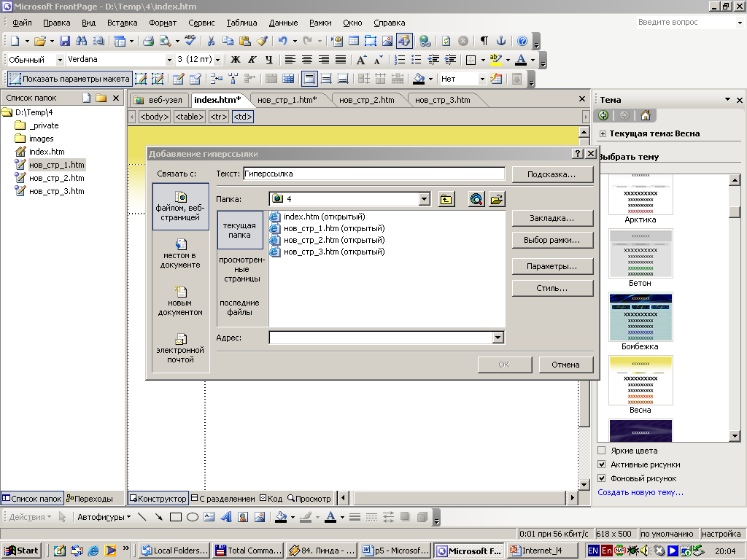747x560 pixels.
Task: Switch to Код view tab
Action: [x=271, y=499]
